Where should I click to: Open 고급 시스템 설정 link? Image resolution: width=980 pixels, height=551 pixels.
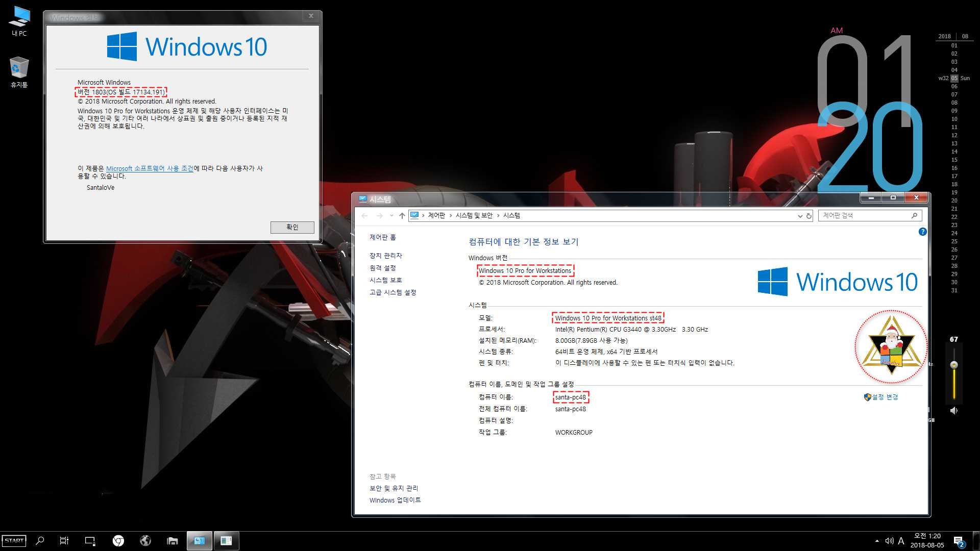click(393, 292)
